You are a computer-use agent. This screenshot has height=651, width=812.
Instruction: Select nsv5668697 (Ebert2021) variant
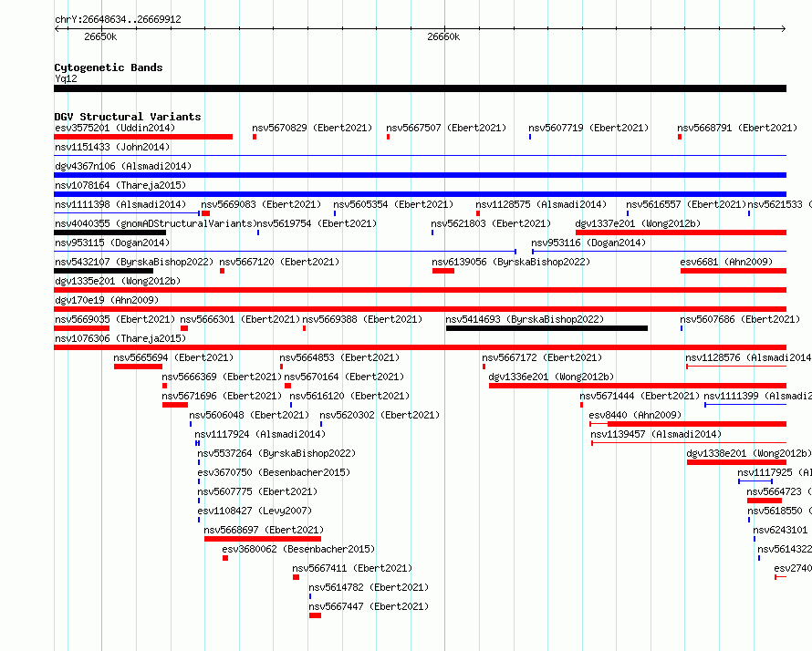pos(264,530)
